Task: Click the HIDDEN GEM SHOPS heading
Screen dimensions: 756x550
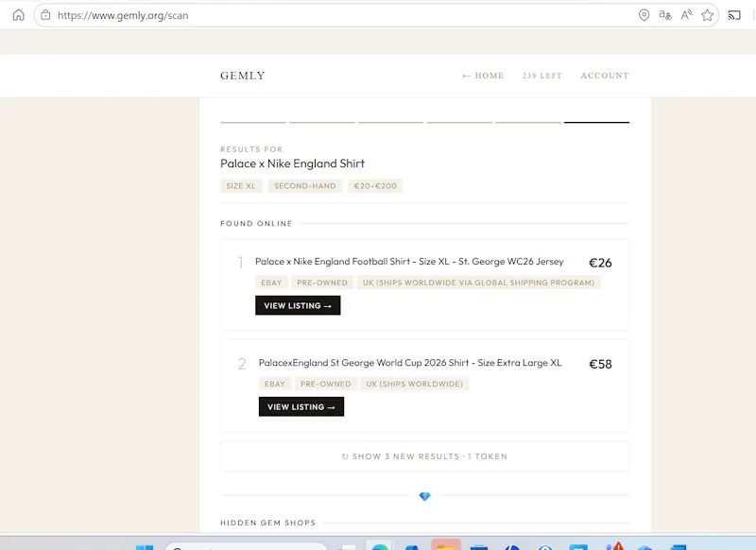Action: point(268,523)
